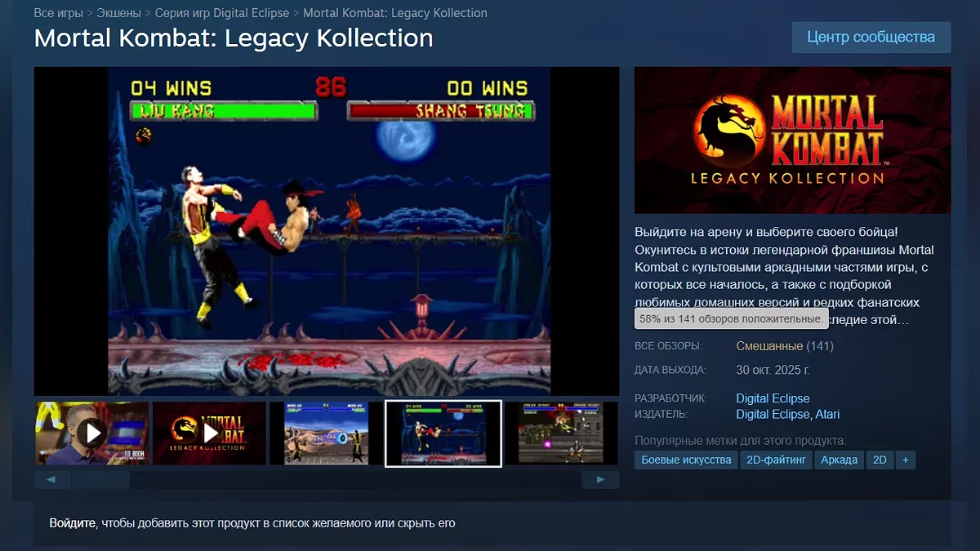Open the Digital Eclipse developer link

773,398
